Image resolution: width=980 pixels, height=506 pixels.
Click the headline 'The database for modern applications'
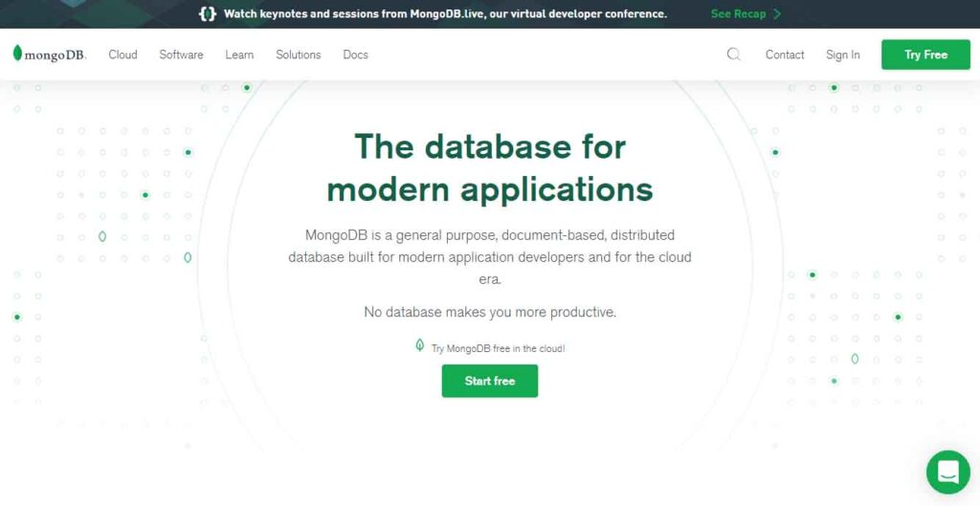(x=490, y=168)
